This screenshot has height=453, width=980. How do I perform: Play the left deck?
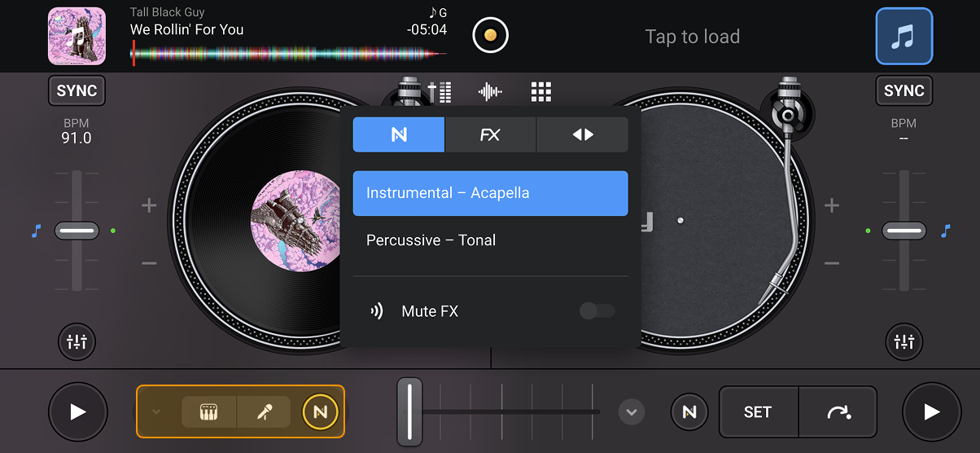click(x=77, y=411)
